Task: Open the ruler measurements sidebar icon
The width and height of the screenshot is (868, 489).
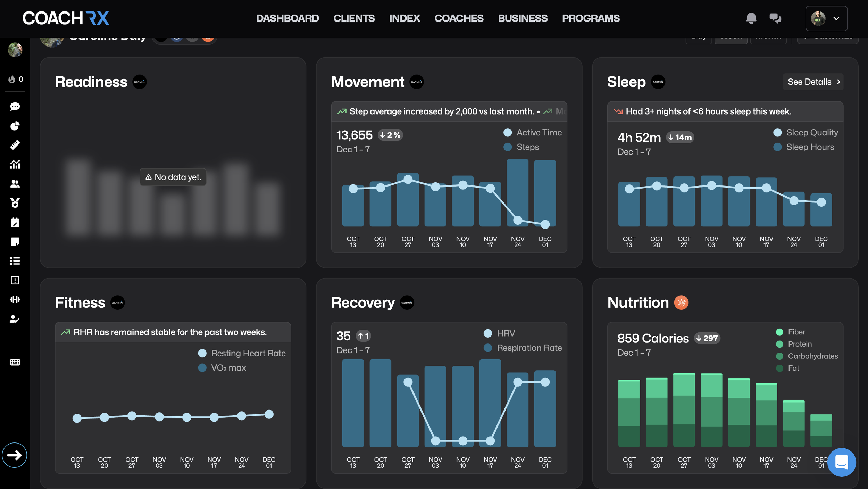Action: point(15,145)
